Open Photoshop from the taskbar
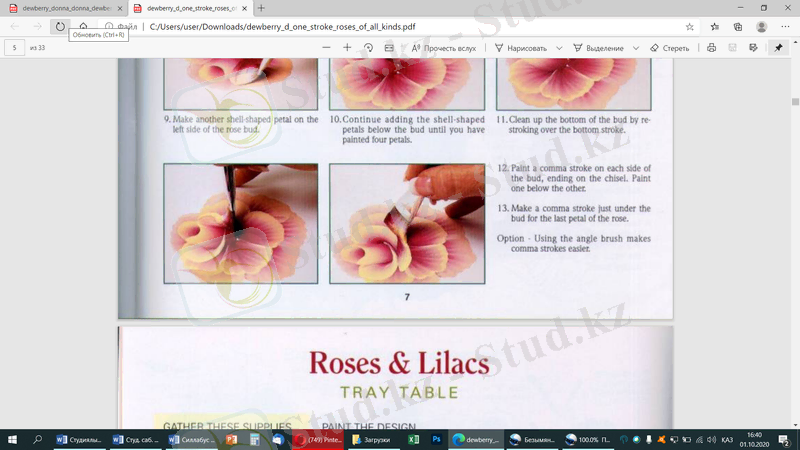This screenshot has width=800, height=450. point(436,439)
